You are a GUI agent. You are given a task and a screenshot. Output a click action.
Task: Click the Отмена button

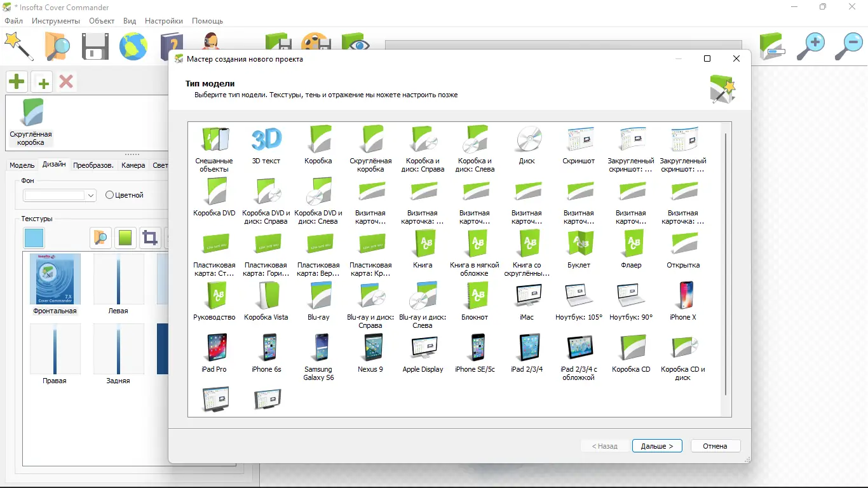point(715,446)
